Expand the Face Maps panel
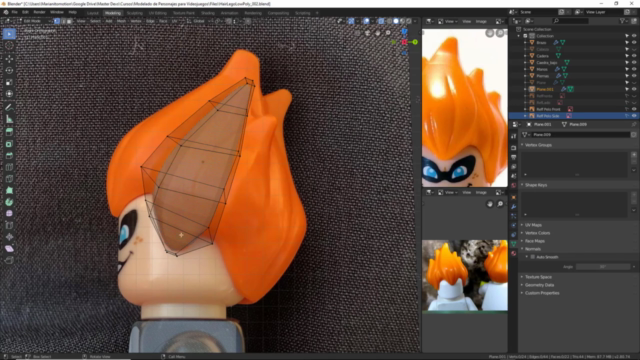The image size is (640, 360). pyautogui.click(x=522, y=241)
